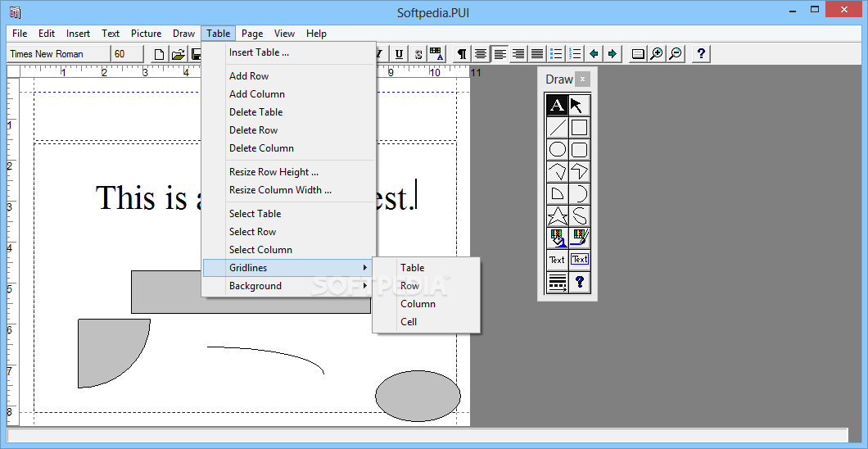Choose the rectangle drawing tool
The width and height of the screenshot is (868, 449).
[x=579, y=127]
